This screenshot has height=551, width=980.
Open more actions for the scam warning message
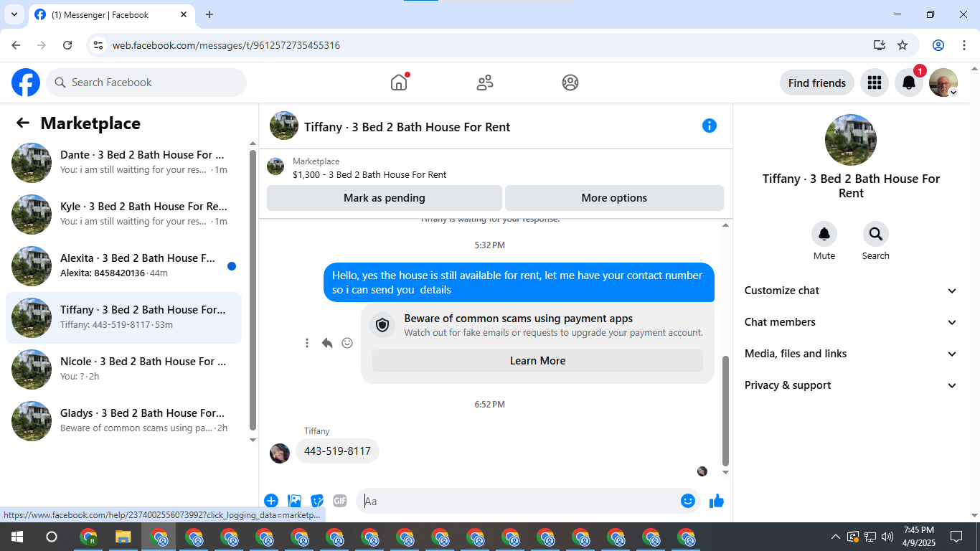[307, 343]
